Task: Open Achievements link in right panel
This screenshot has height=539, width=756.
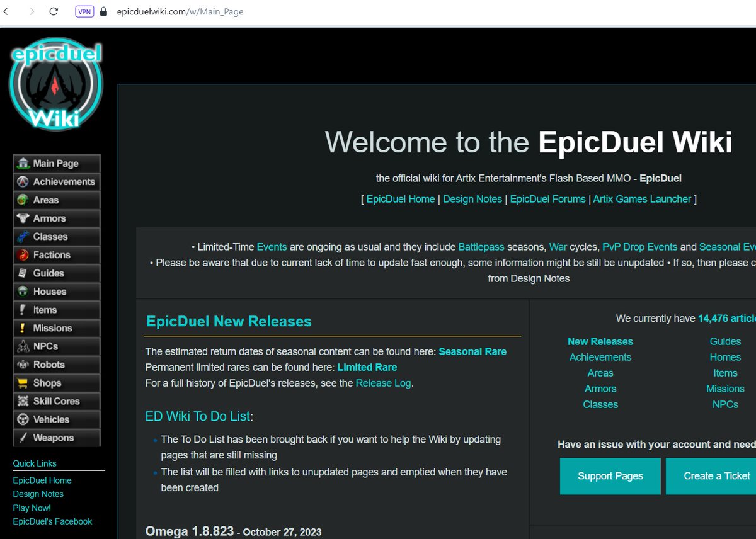Action: pos(600,357)
